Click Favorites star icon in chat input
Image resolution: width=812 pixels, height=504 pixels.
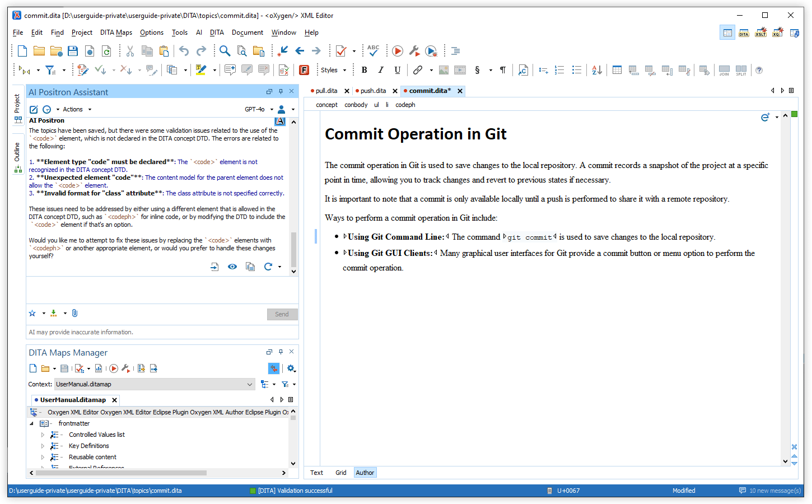click(x=32, y=313)
